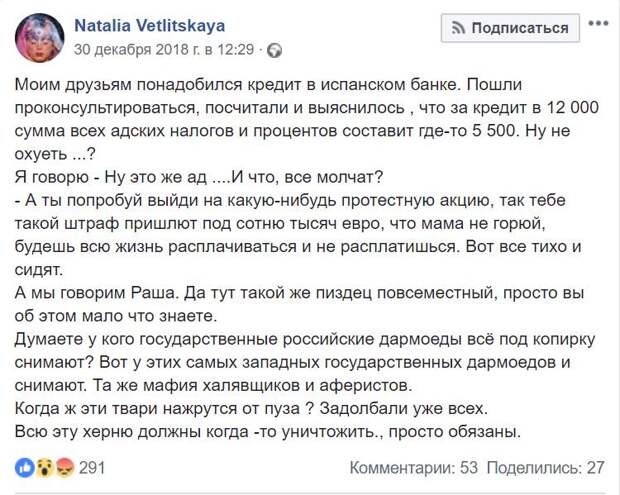Image resolution: width=620 pixels, height=495 pixels.
Task: Click the phrase просто обязаны at the post end
Action: tap(455, 432)
